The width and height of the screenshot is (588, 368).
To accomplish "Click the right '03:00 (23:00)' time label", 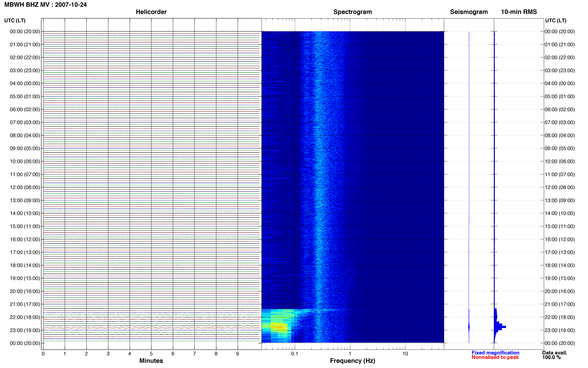I will point(560,71).
